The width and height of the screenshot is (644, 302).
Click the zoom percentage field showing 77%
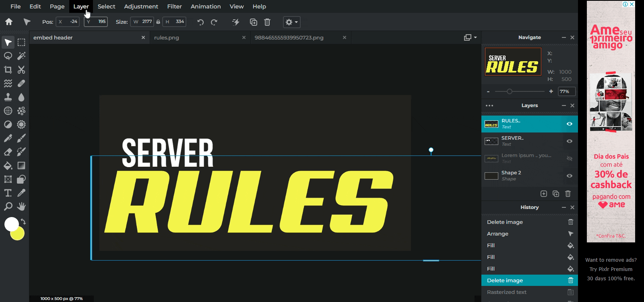(x=567, y=91)
